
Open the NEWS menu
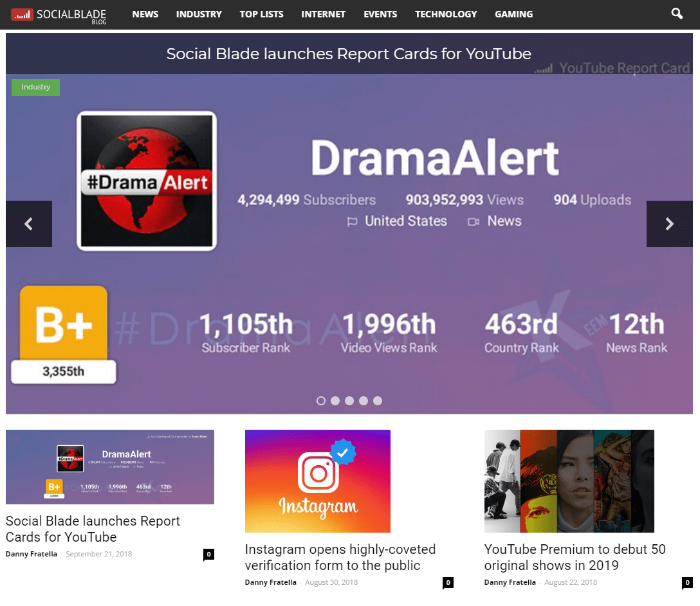click(145, 14)
